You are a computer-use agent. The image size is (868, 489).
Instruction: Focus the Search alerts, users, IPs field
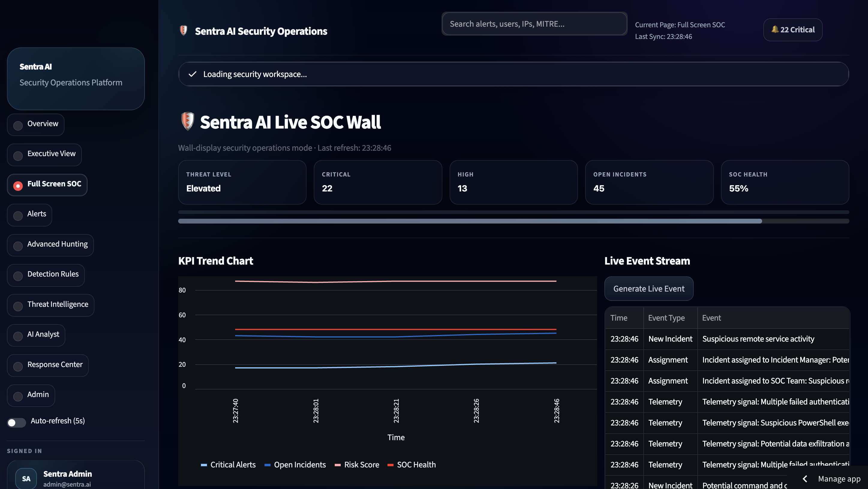click(534, 24)
